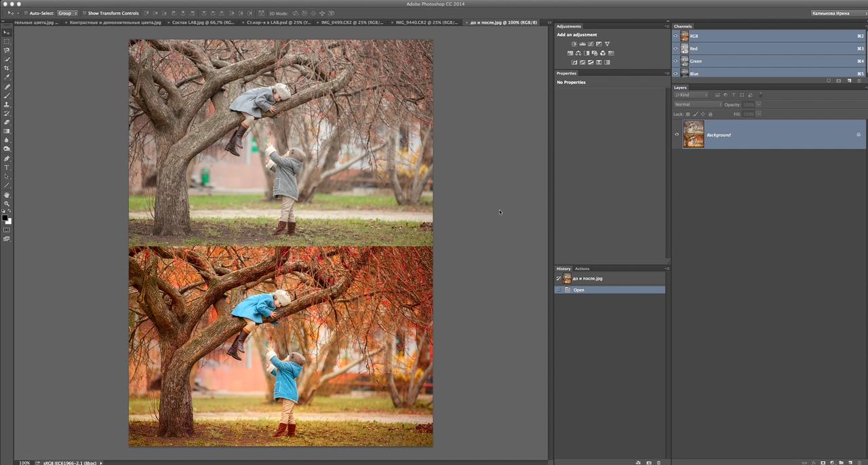Select the Move tool in the toolbox
Image resolution: width=868 pixels, height=465 pixels.
pos(7,33)
